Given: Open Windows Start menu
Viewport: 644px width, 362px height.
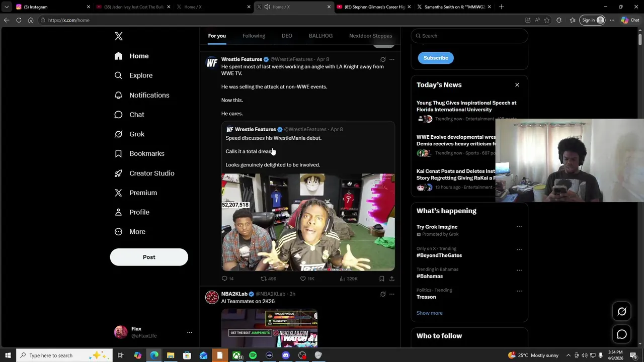Looking at the screenshot, I should [8, 355].
